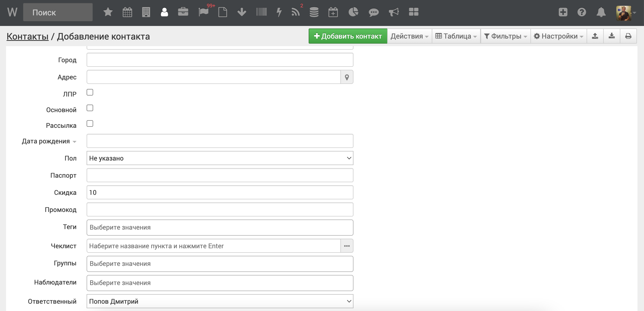Open the Пол dropdown
Screen dimensions: 644x311
[x=220, y=158]
